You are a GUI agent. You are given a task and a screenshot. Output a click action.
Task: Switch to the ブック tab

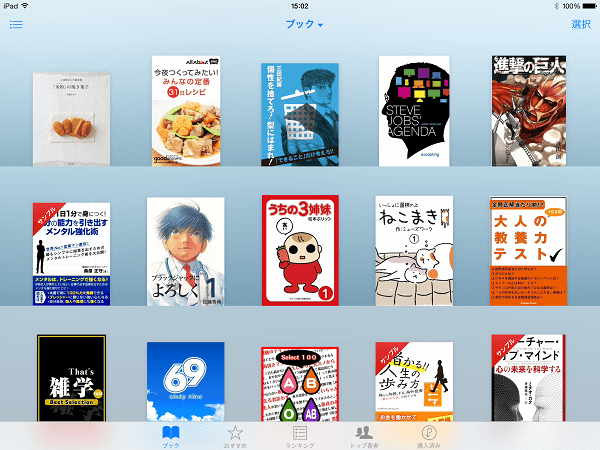point(171,437)
